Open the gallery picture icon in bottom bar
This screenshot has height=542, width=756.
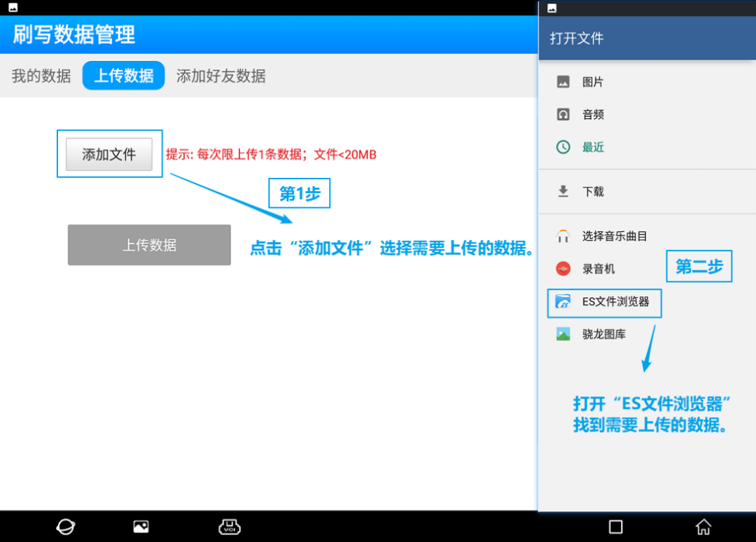[141, 527]
